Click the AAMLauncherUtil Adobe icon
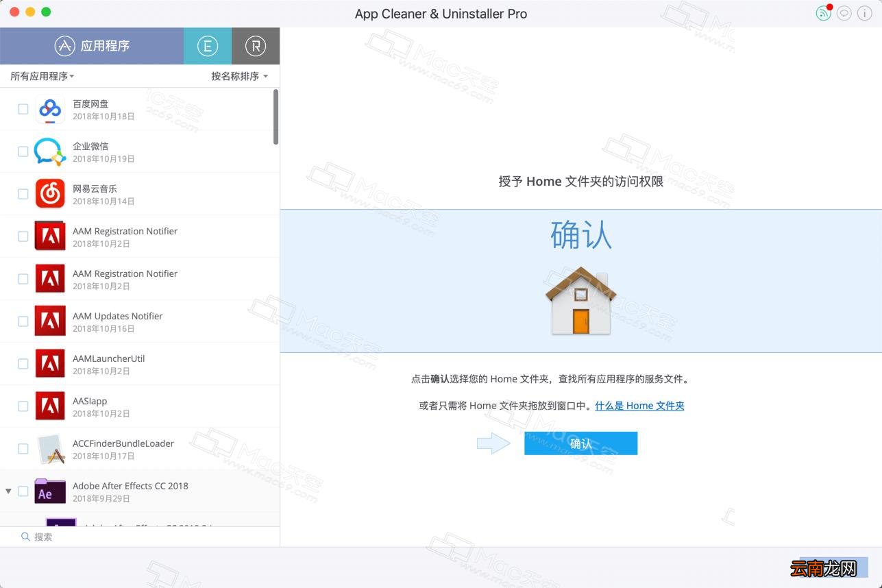Viewport: 882px width, 588px height. [50, 364]
